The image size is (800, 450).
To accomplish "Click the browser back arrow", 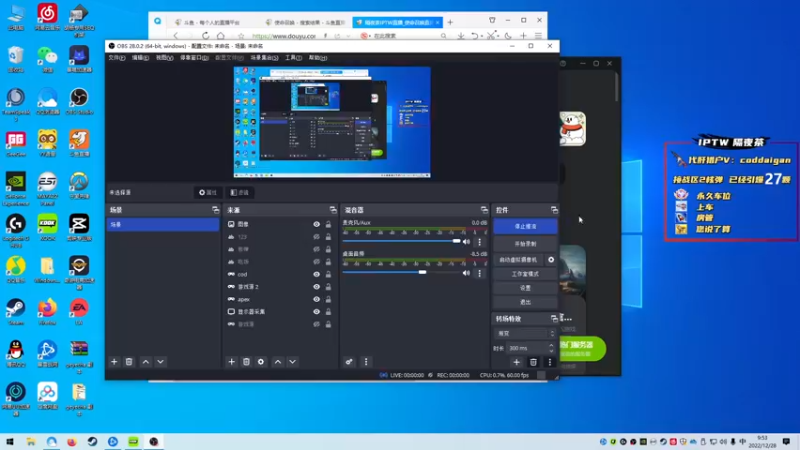I will point(176,36).
